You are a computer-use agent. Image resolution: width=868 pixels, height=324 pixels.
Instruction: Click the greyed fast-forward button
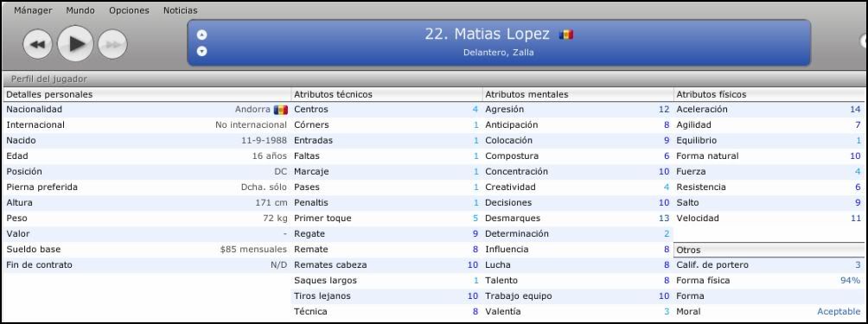point(112,45)
